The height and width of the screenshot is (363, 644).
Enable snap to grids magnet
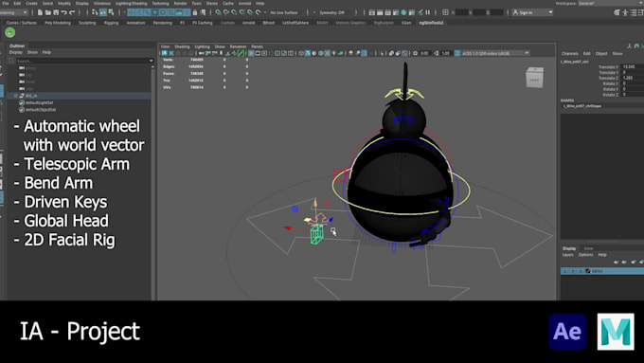(218, 12)
